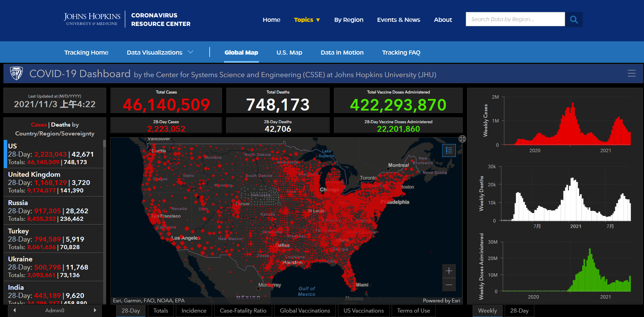Select India in the country list

coord(54,293)
